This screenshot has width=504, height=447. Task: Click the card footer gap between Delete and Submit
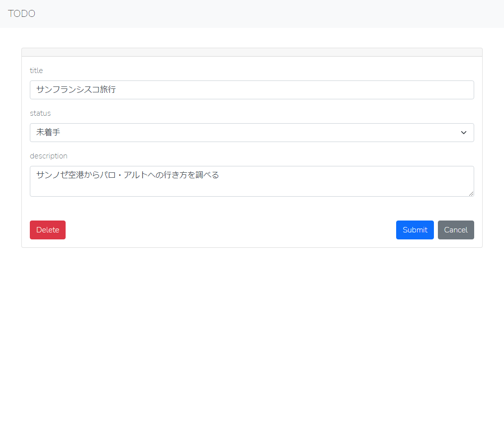pos(229,230)
